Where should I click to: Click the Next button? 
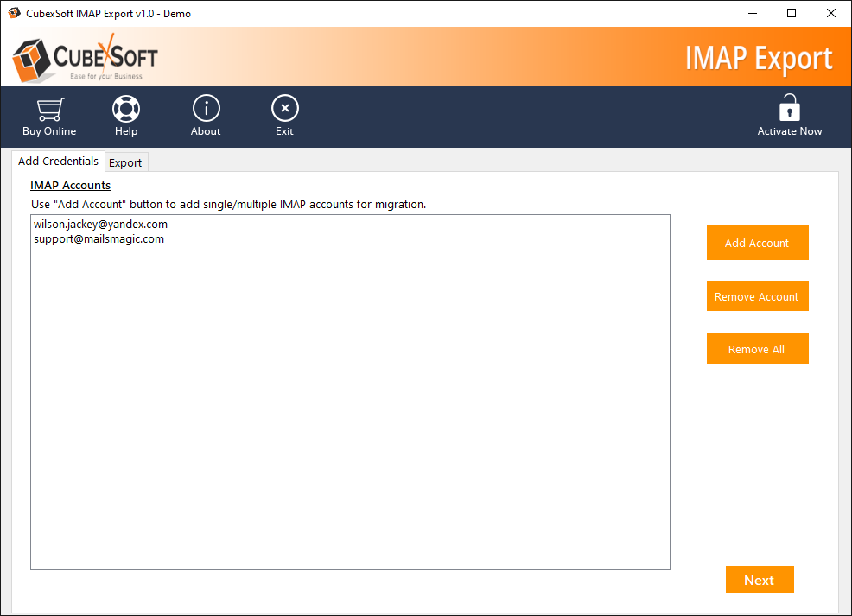tap(759, 581)
